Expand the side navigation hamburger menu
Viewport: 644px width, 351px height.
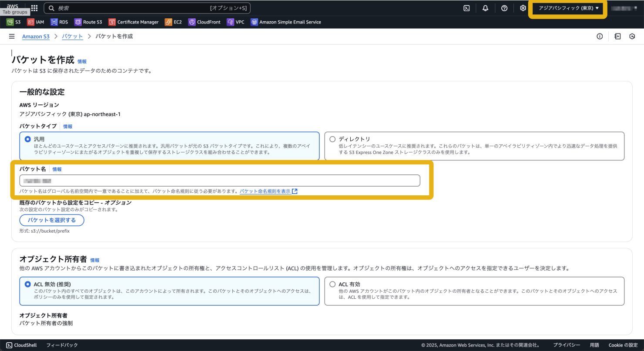pos(12,37)
